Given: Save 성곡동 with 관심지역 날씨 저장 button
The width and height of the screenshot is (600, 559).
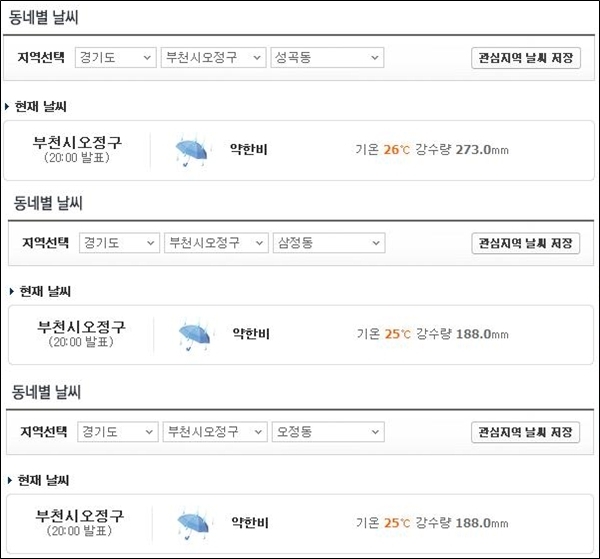Looking at the screenshot, I should (526, 58).
